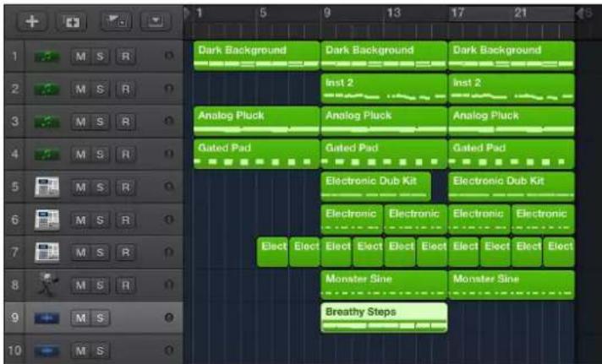Select the Analog Pluck region at bar 1
The height and width of the screenshot is (364, 602).
(x=256, y=122)
